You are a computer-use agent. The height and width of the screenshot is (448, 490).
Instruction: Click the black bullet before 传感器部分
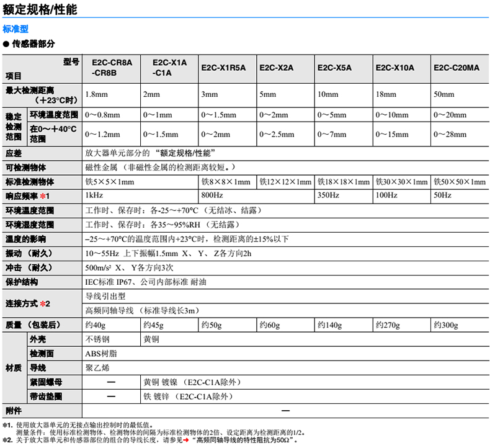[7, 45]
